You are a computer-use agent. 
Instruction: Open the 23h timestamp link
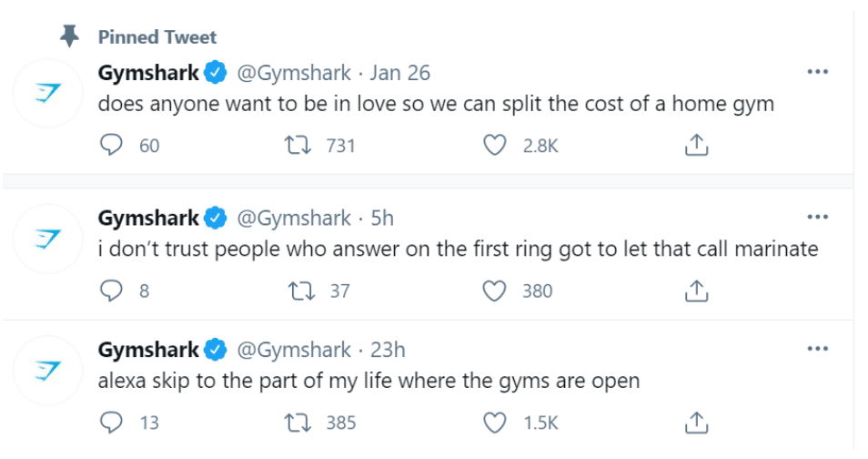(x=388, y=351)
